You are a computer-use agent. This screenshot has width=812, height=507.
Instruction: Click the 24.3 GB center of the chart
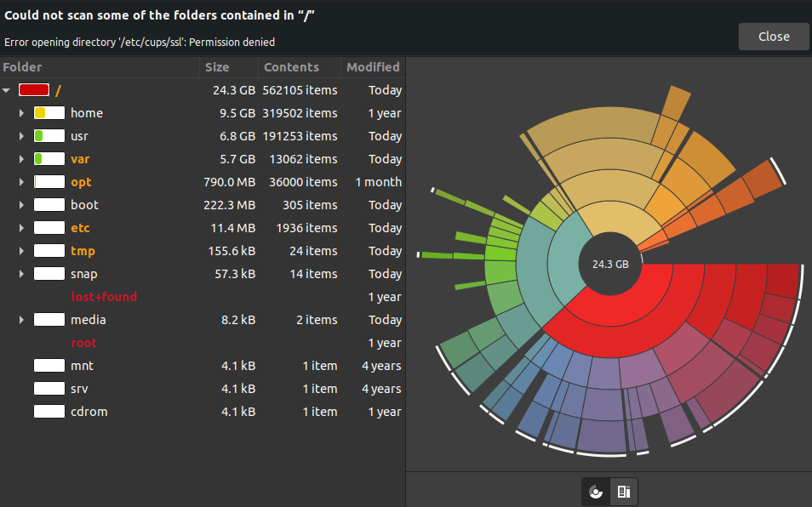[x=610, y=265]
